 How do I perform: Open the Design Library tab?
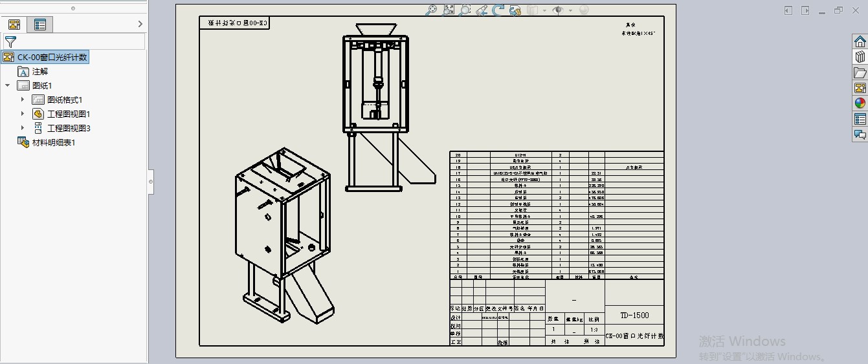[x=860, y=57]
